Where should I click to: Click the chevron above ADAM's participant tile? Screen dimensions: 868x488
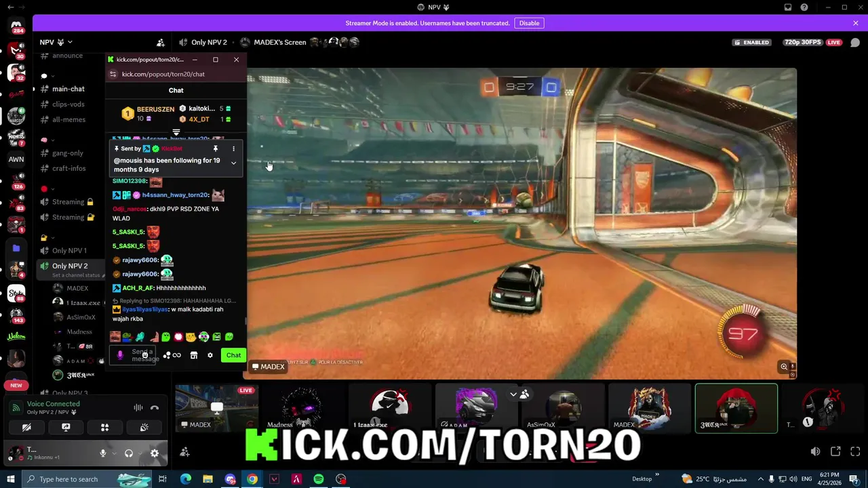click(513, 394)
